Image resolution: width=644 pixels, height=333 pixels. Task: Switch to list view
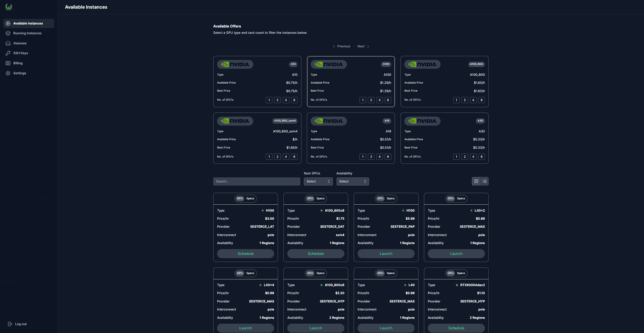(485, 181)
